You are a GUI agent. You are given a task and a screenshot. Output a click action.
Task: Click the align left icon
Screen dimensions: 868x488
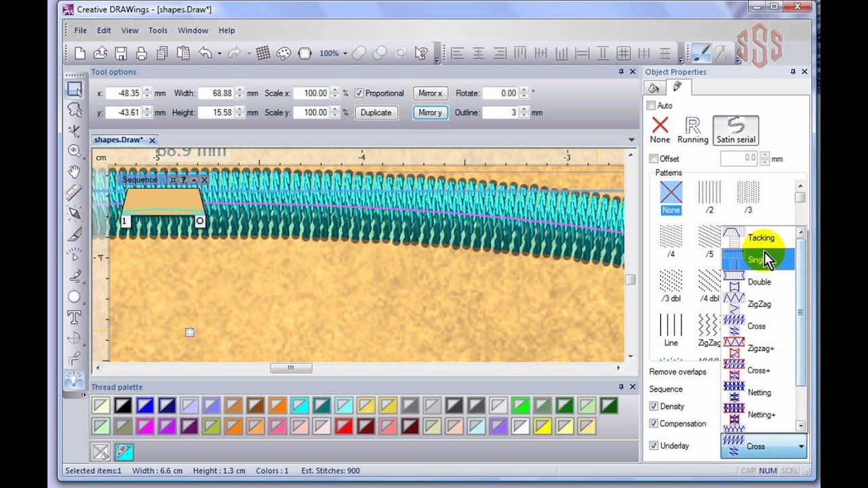458,53
